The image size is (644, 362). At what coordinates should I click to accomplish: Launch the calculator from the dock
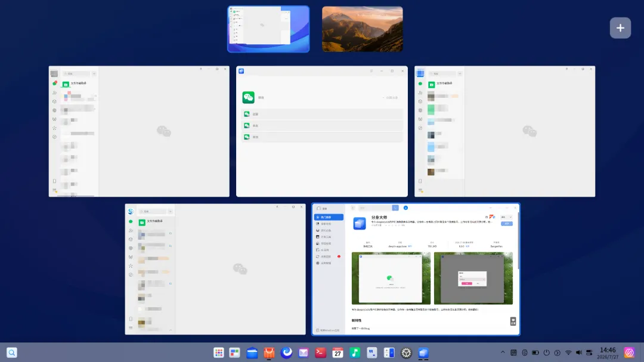389,352
